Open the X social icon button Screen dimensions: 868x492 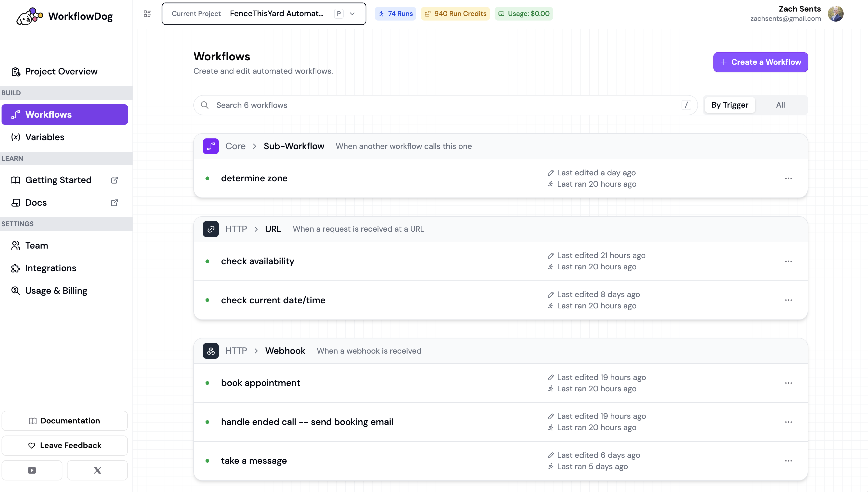coord(97,470)
